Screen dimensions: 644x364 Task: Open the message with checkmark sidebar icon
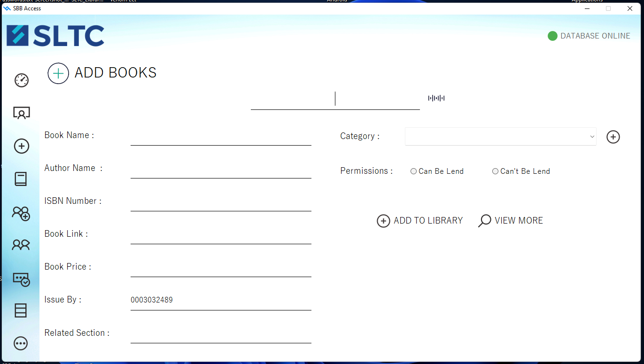click(x=22, y=279)
